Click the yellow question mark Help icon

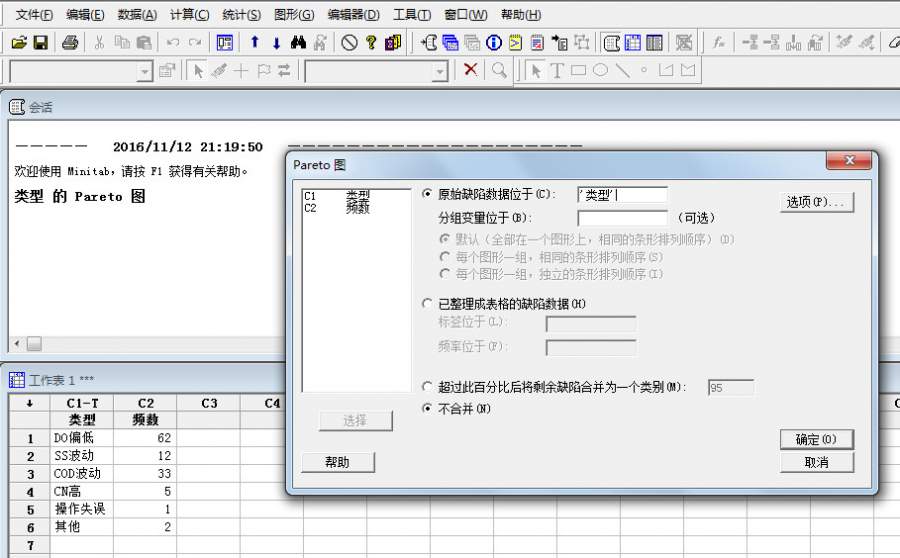pyautogui.click(x=371, y=42)
